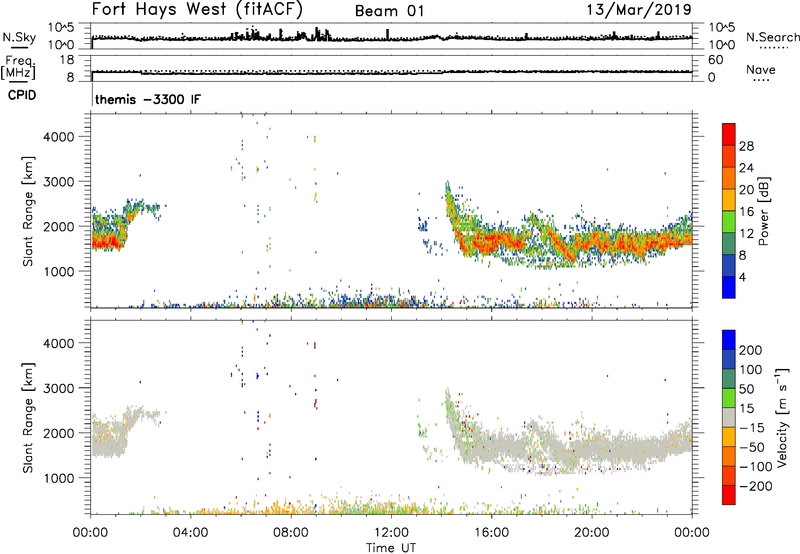
Task: Click the 'themis -3300 IF' text
Action: click(x=148, y=99)
